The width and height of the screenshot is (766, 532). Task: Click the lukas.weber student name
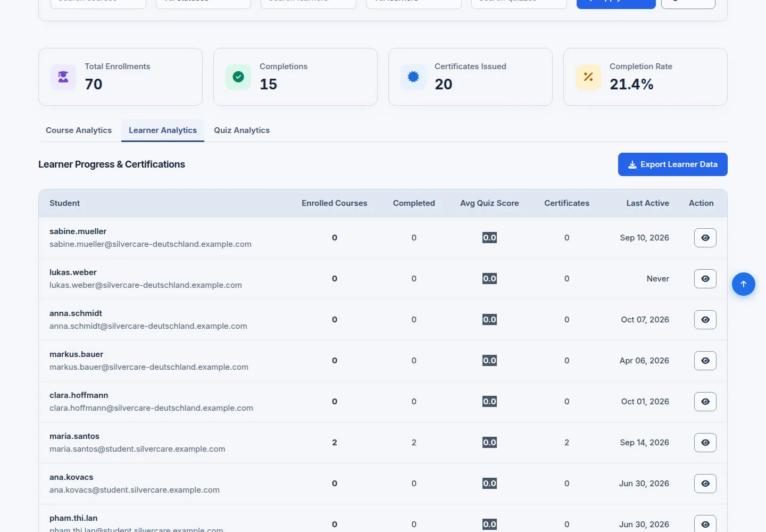[73, 272]
